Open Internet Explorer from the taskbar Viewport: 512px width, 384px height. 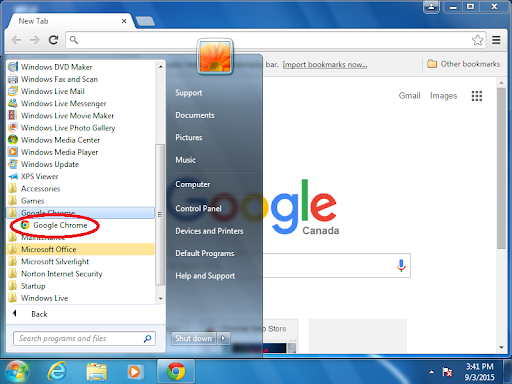57,371
